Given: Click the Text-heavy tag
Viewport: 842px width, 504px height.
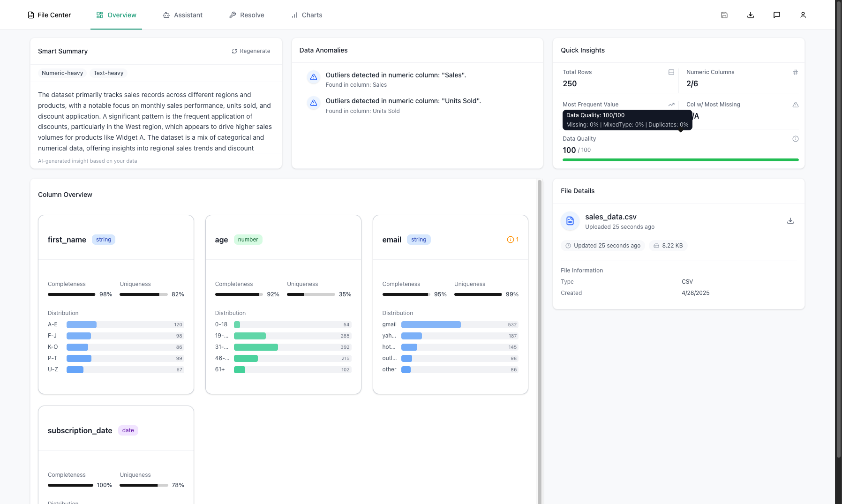Looking at the screenshot, I should 108,73.
